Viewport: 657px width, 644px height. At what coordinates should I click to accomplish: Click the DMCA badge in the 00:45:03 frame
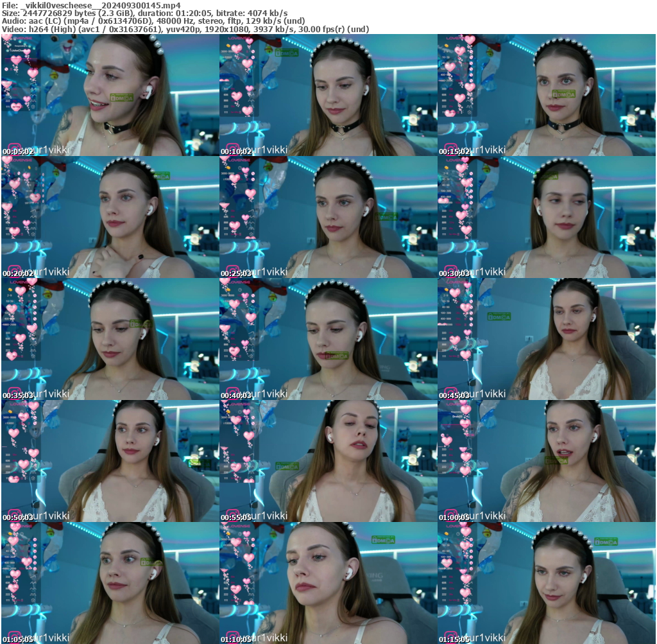499,316
